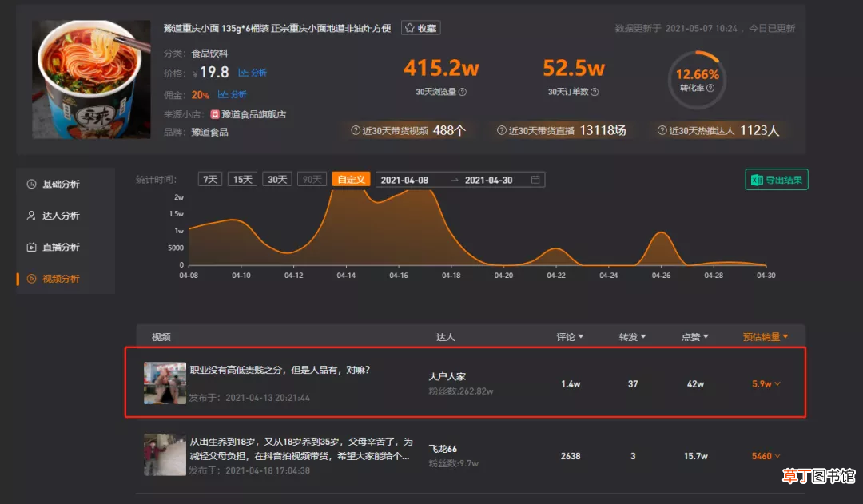Screen dimensions: 863x504
Task: Click the 04-26 peak on the chart
Action: 661,234
